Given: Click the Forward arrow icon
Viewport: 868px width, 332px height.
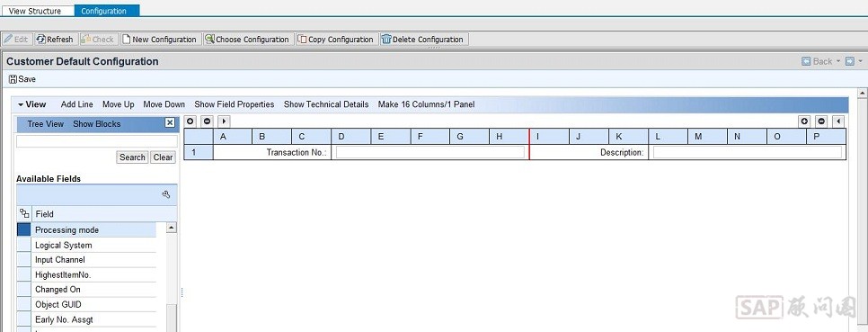Looking at the screenshot, I should point(850,61).
